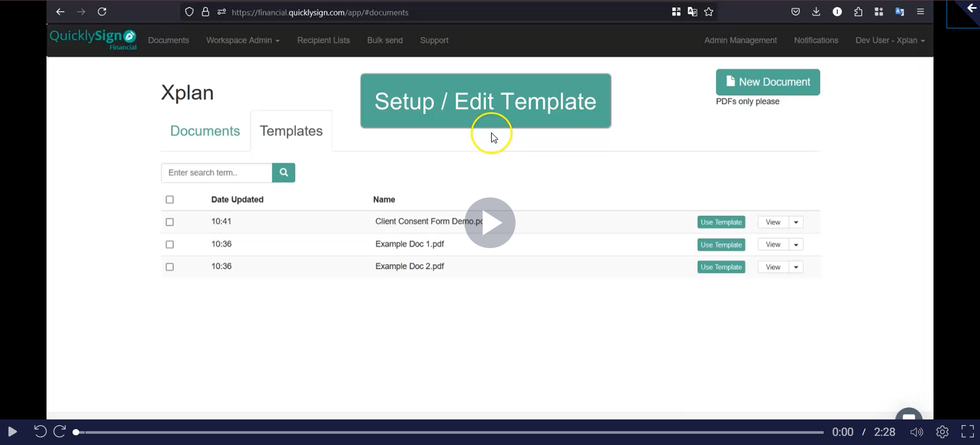The height and width of the screenshot is (445, 980).
Task: Click the Enter search term field
Action: (217, 173)
